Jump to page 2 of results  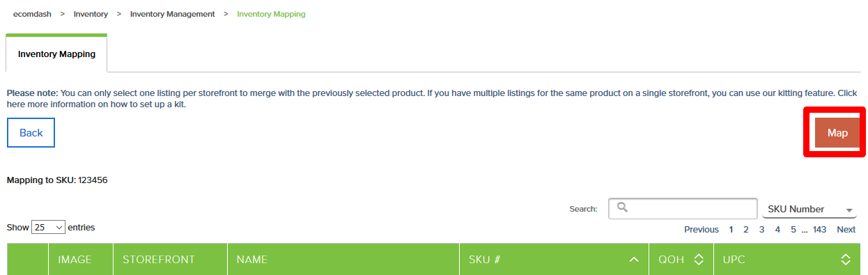745,230
